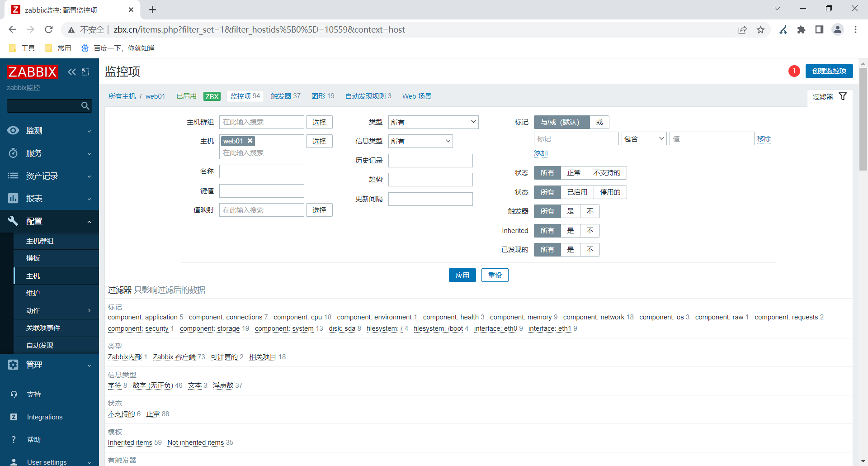Image resolution: width=868 pixels, height=466 pixels.
Task: Click the 资产记录 list icon
Action: [13, 176]
